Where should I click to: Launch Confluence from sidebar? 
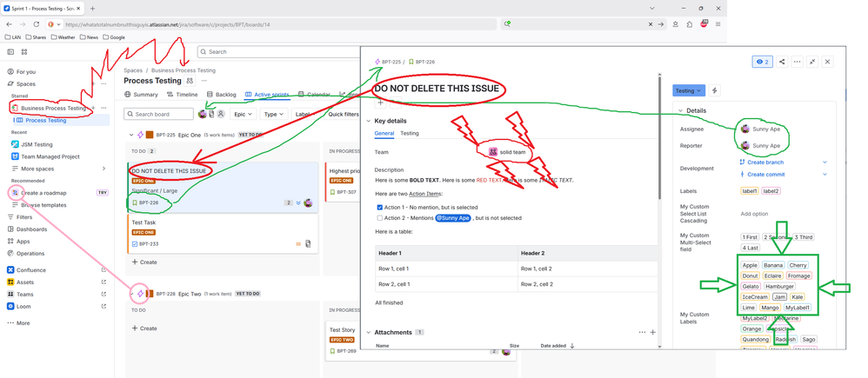coord(31,270)
